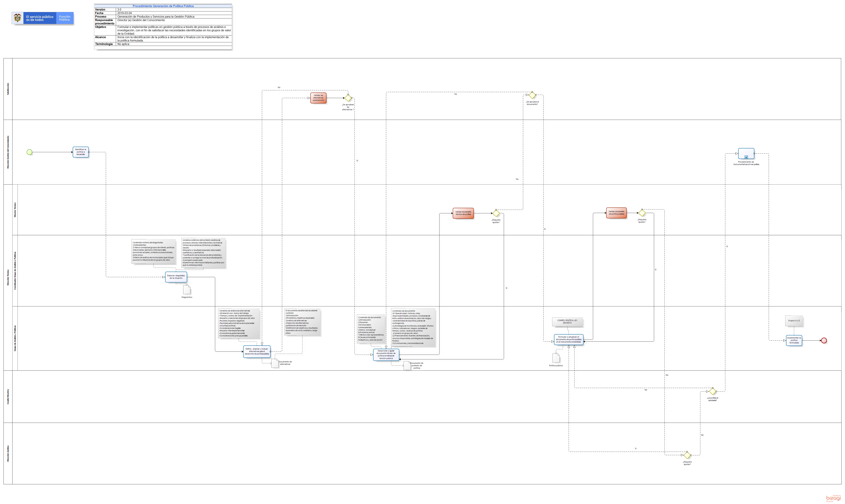The height and width of the screenshot is (504, 845).
Task: Click the Dirección Jurídica ¿Requiere ajustes? gateway
Action: click(x=687, y=455)
